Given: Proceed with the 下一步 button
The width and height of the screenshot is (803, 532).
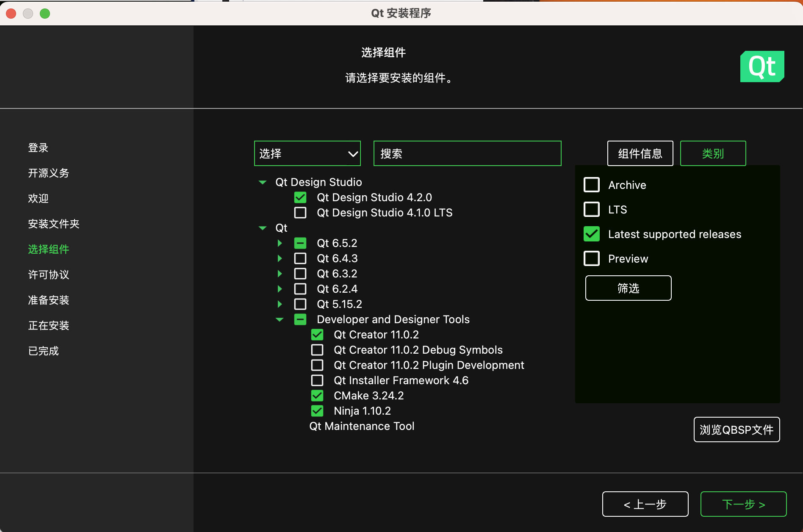Looking at the screenshot, I should pyautogui.click(x=743, y=504).
